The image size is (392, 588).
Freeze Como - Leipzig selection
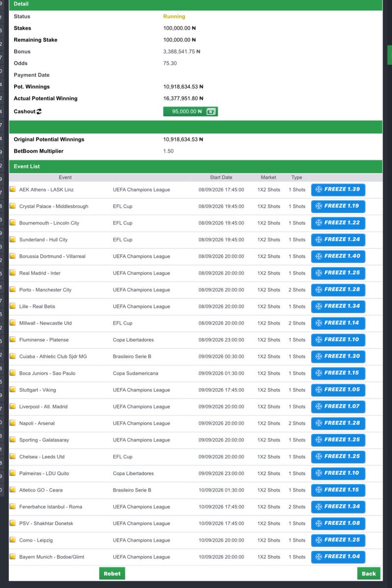pos(338,539)
